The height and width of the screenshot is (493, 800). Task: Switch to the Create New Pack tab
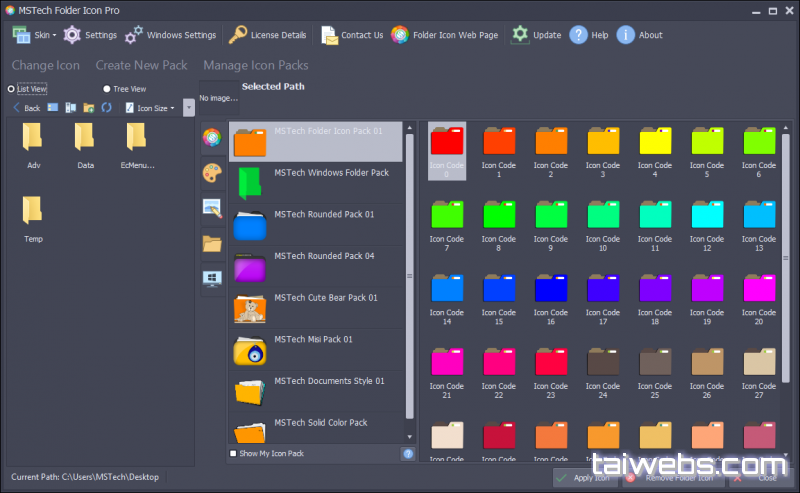click(x=141, y=65)
